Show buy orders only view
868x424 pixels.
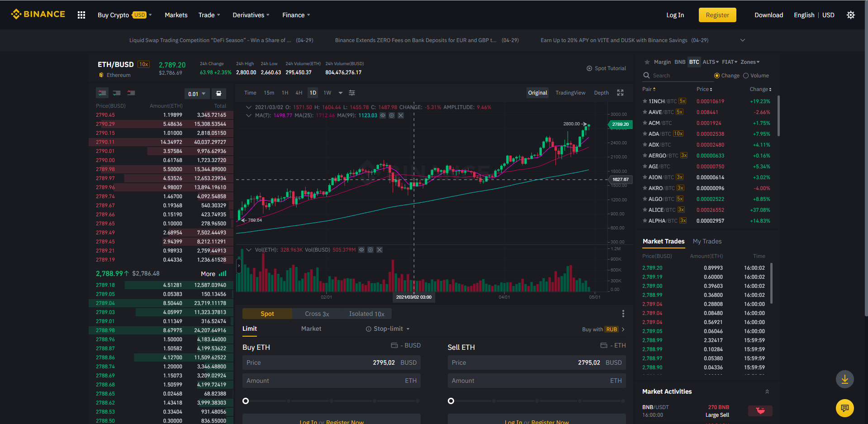coord(117,93)
